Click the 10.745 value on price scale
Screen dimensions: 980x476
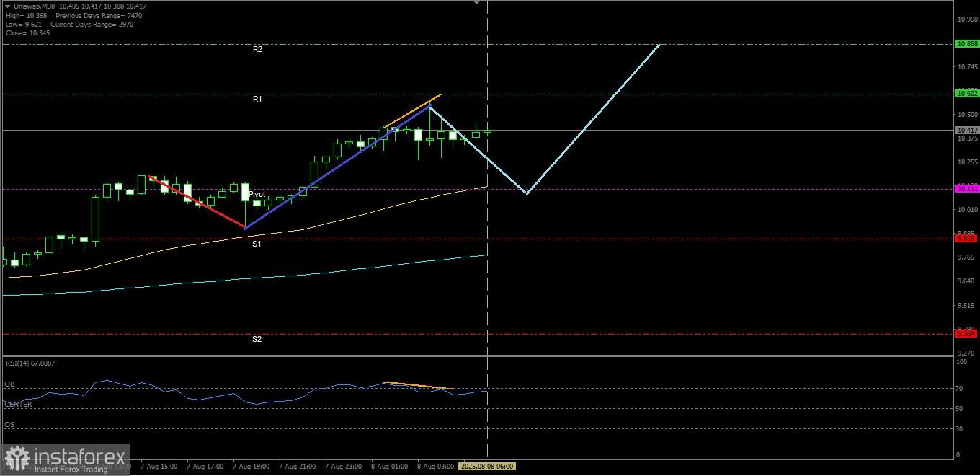[966, 67]
